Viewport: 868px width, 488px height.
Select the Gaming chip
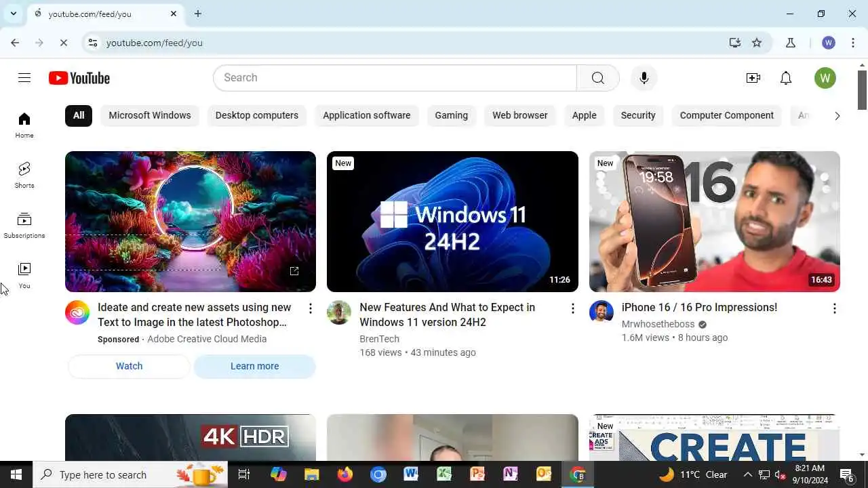(452, 115)
